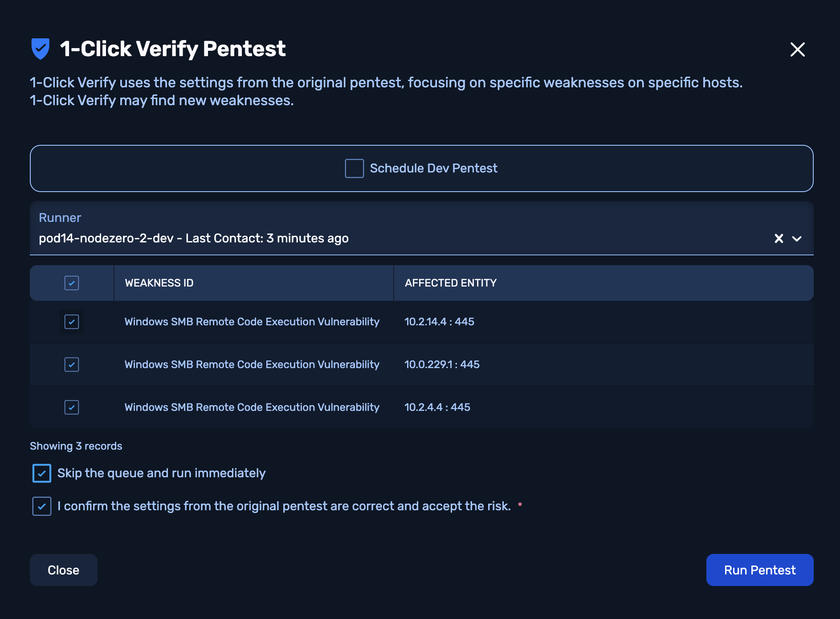The image size is (840, 619).
Task: Open first Windows SMB Remote Code Execution link
Action: (x=252, y=322)
